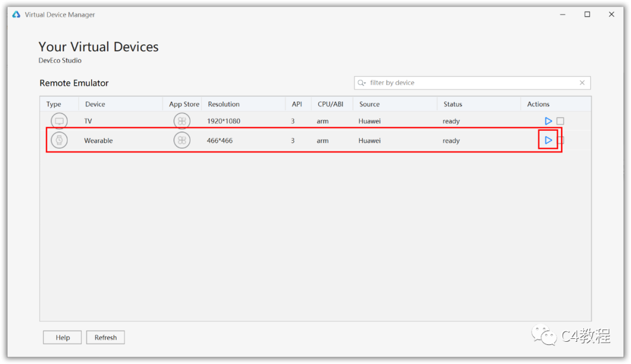Click ready status in TV row
The image size is (631, 364).
coord(451,121)
